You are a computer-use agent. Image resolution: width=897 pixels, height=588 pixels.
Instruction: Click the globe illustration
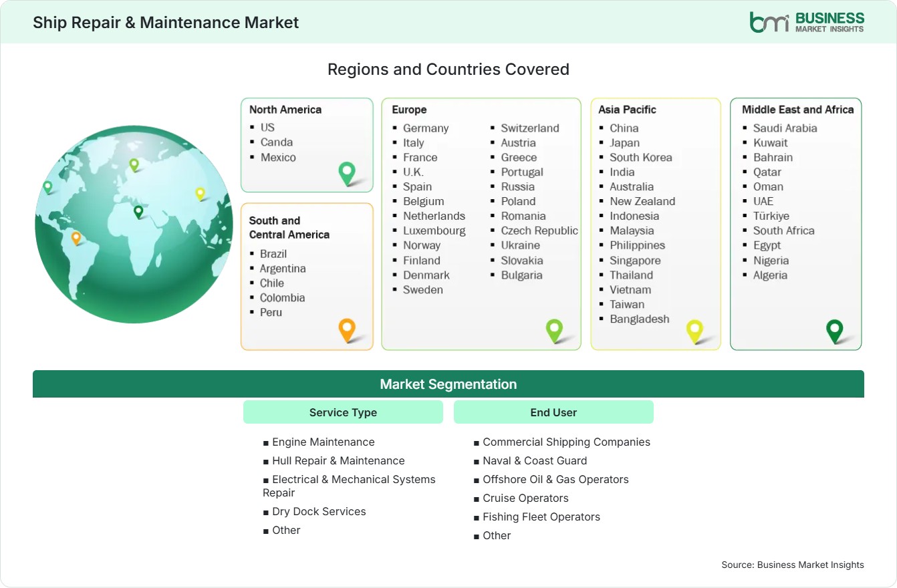(x=134, y=225)
